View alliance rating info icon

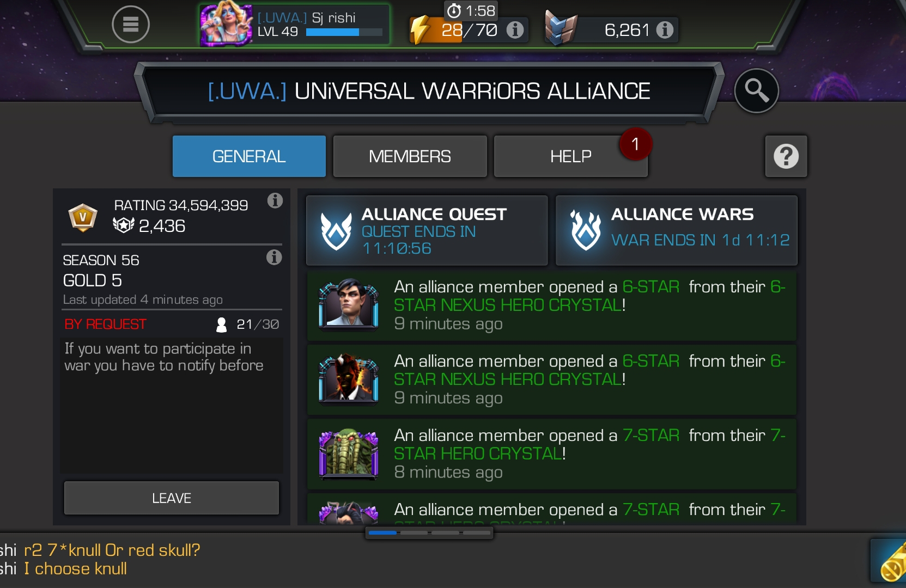click(x=275, y=201)
